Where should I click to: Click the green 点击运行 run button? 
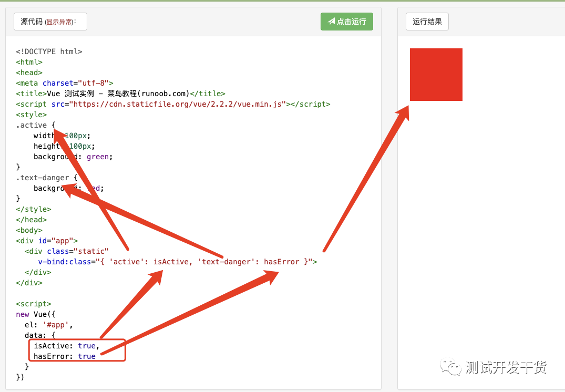347,22
